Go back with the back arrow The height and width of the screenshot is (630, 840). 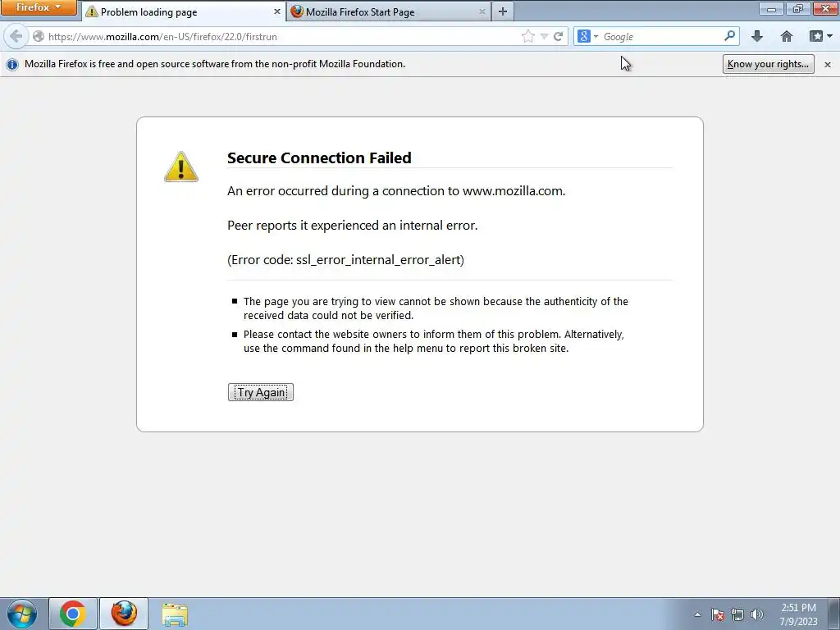(x=16, y=36)
